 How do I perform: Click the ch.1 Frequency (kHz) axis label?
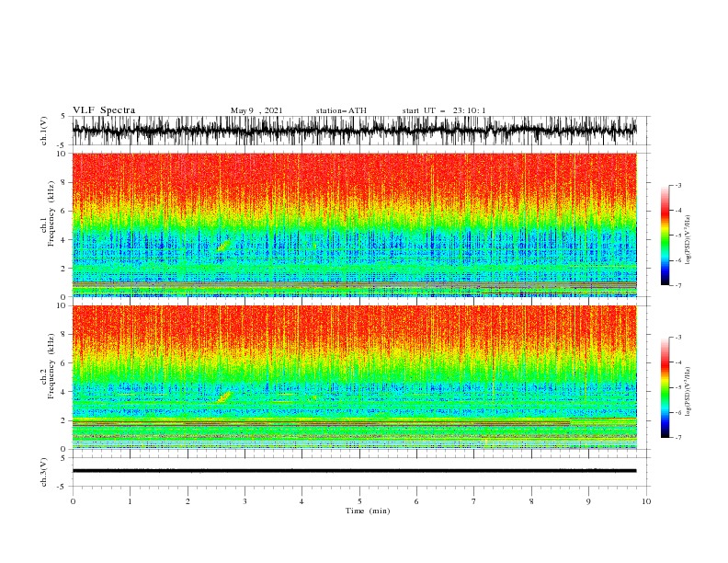tap(48, 214)
